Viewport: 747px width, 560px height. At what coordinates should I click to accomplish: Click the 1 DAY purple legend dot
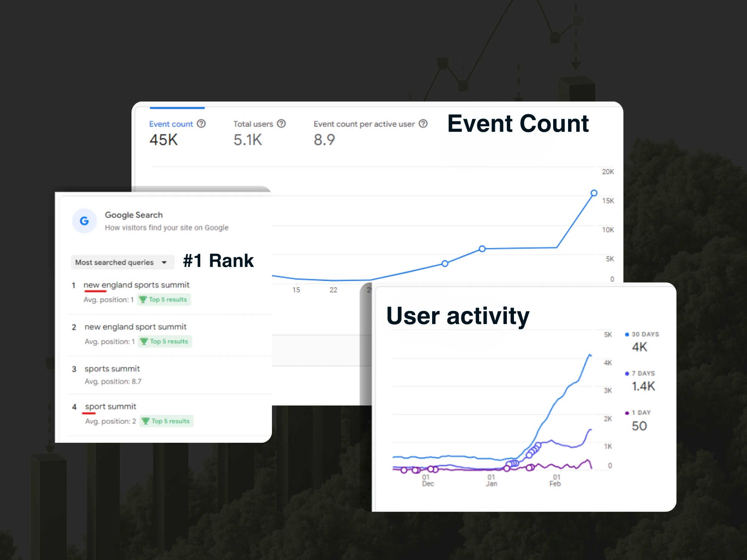(627, 413)
